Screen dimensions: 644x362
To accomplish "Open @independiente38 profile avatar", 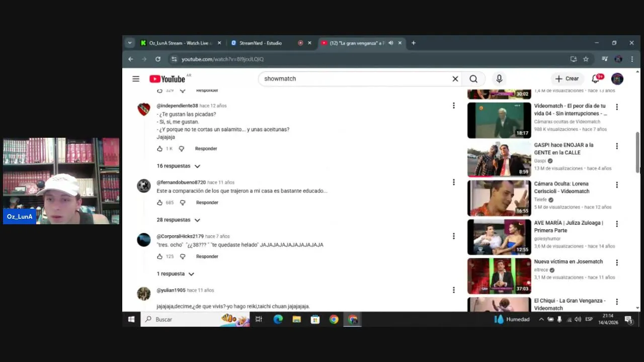I will tap(144, 109).
